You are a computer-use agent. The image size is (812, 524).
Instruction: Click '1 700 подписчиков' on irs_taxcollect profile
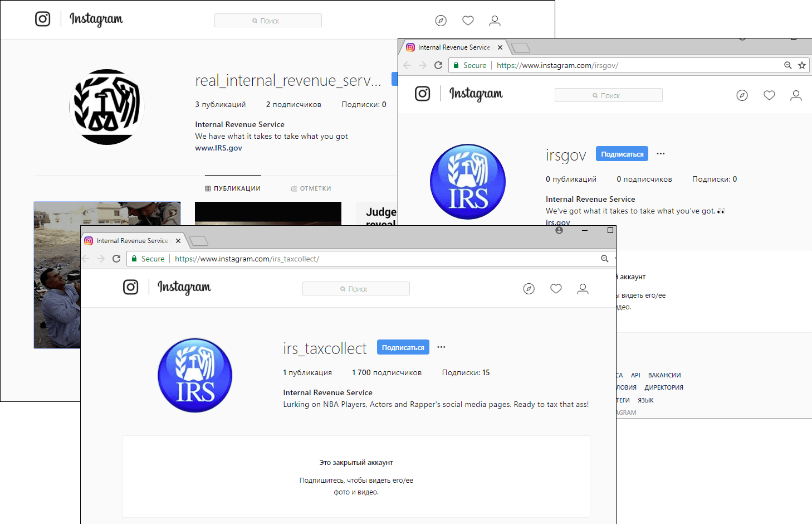[387, 373]
